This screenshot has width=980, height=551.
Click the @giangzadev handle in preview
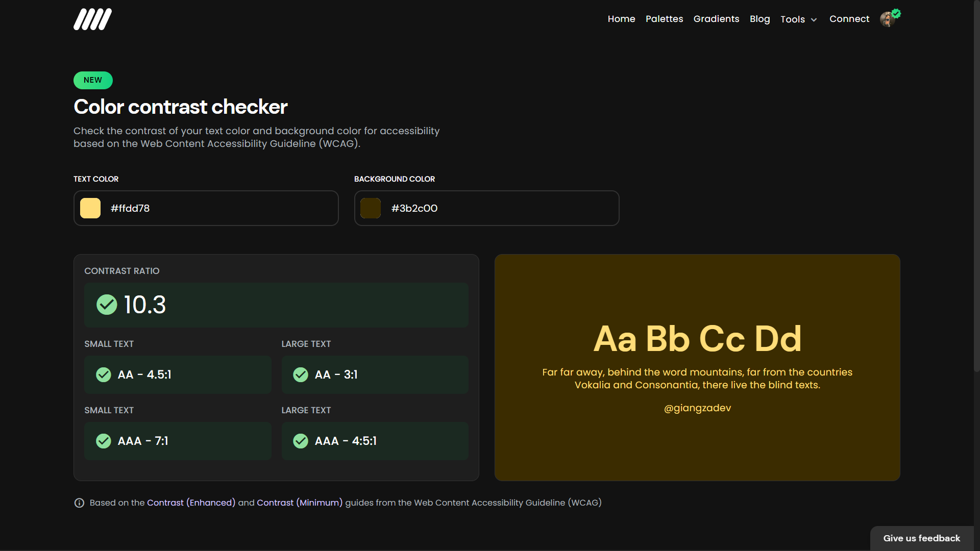(x=697, y=408)
